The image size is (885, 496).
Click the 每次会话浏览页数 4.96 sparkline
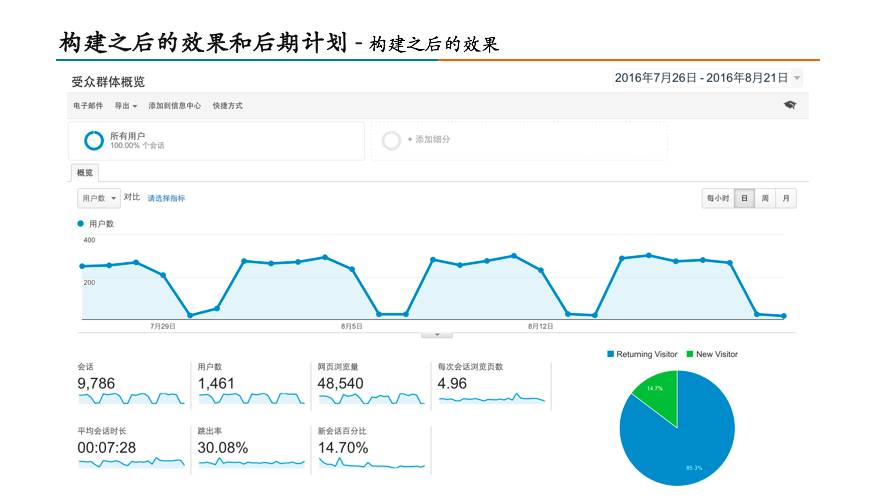492,398
